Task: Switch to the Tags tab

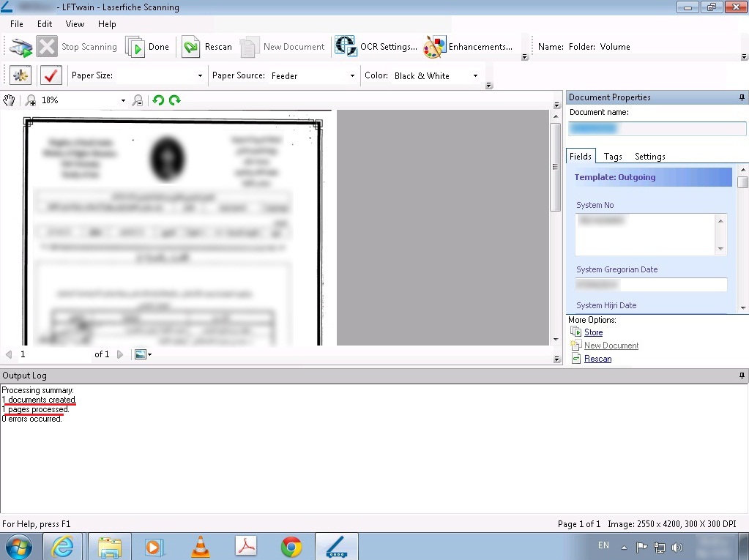Action: tap(613, 157)
